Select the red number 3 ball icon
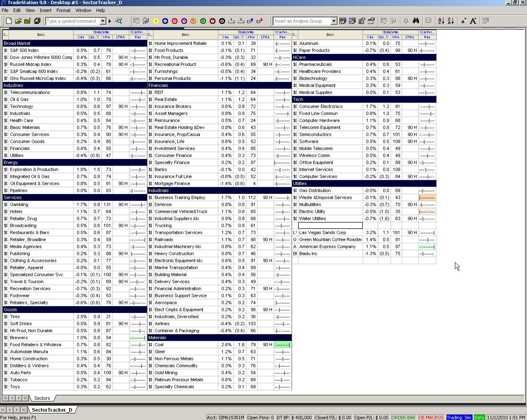This screenshot has height=420, width=527. pos(175,21)
